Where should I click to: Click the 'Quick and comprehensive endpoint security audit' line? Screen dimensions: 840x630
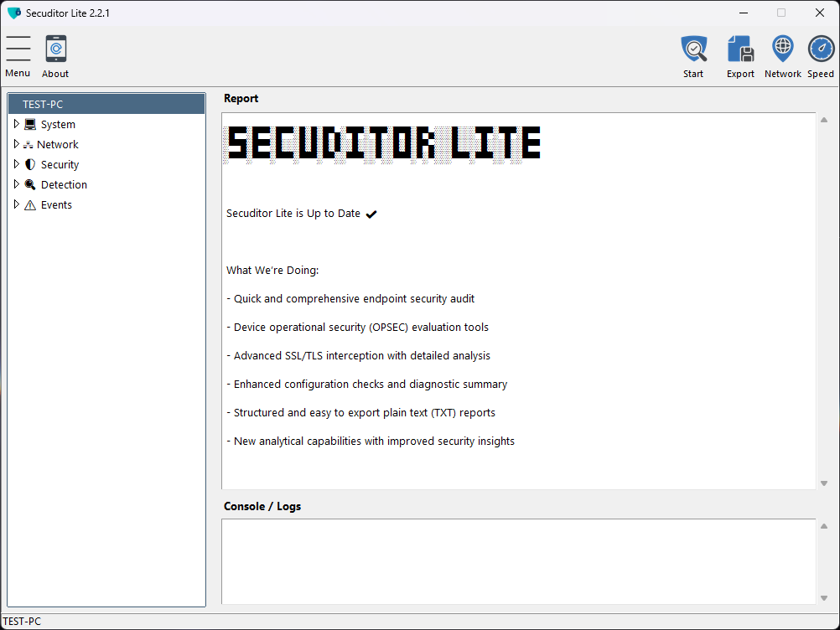click(x=351, y=299)
